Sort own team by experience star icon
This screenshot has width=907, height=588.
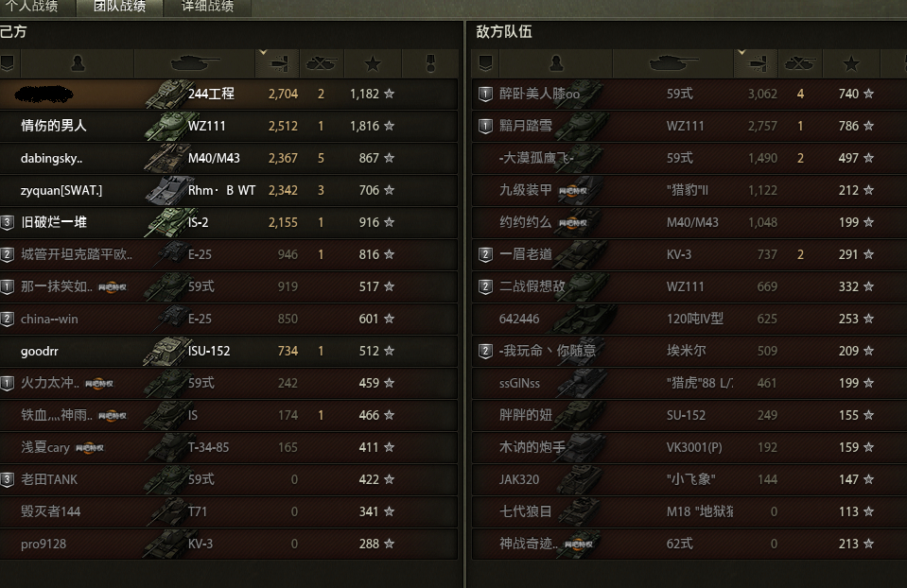coord(373,63)
